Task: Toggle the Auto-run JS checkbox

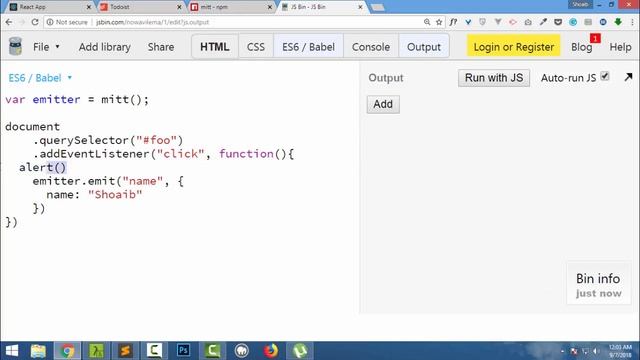Action: 605,76
